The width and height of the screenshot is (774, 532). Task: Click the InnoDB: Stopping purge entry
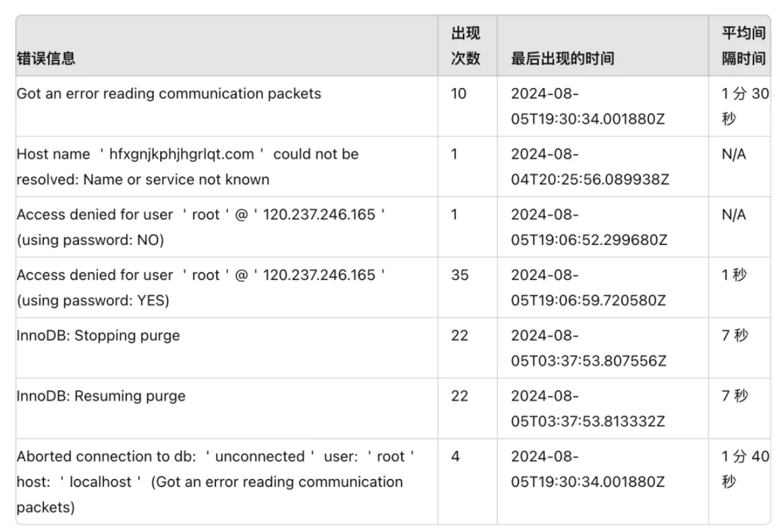98,335
